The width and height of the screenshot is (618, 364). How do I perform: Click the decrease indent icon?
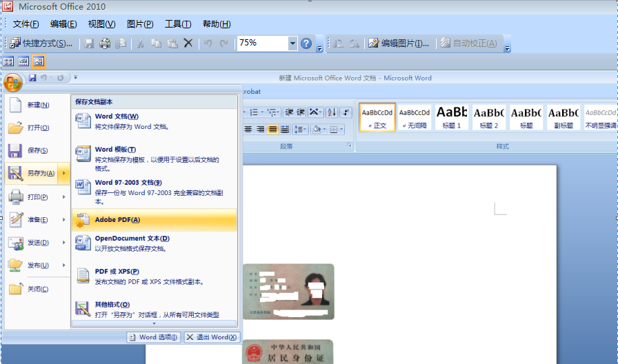[289, 112]
